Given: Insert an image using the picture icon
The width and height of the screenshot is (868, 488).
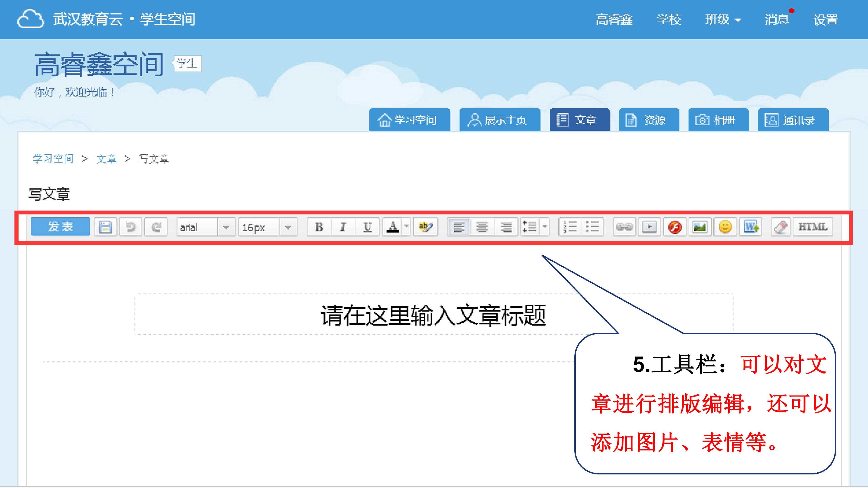Looking at the screenshot, I should (700, 227).
